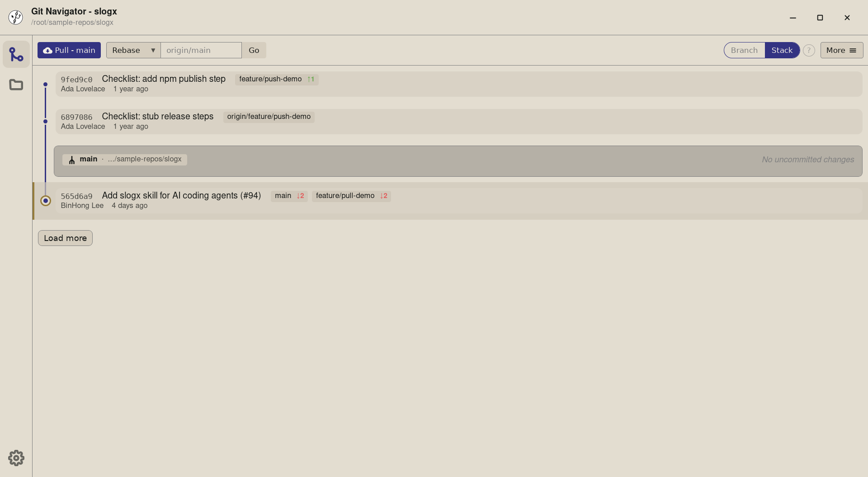Screen dimensions: 868x477
Task: Click 'No uncommitted changes' status text
Action: [x=808, y=160]
